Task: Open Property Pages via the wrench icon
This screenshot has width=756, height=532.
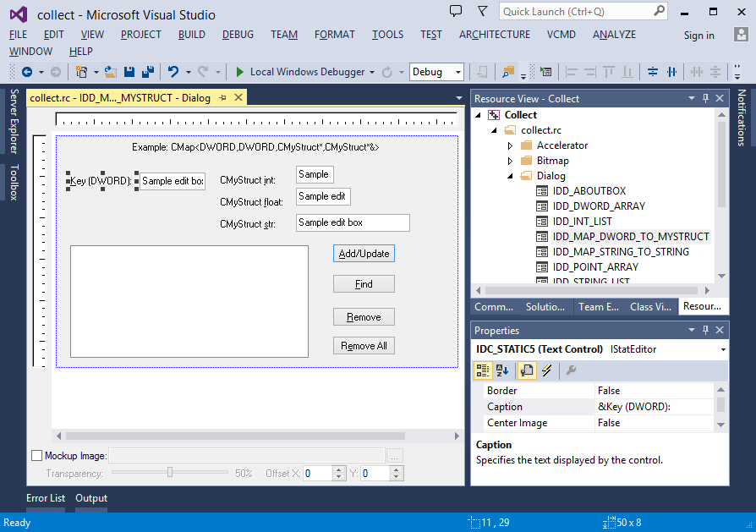Action: [x=567, y=370]
